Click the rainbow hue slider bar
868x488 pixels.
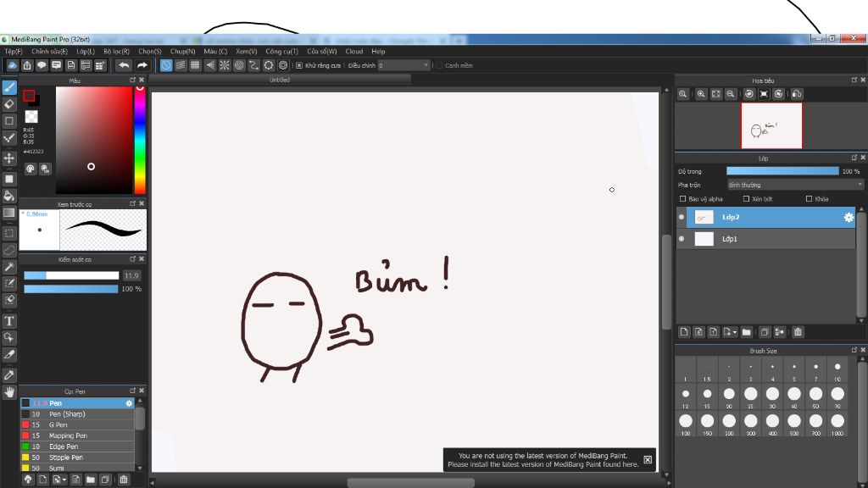(140, 141)
